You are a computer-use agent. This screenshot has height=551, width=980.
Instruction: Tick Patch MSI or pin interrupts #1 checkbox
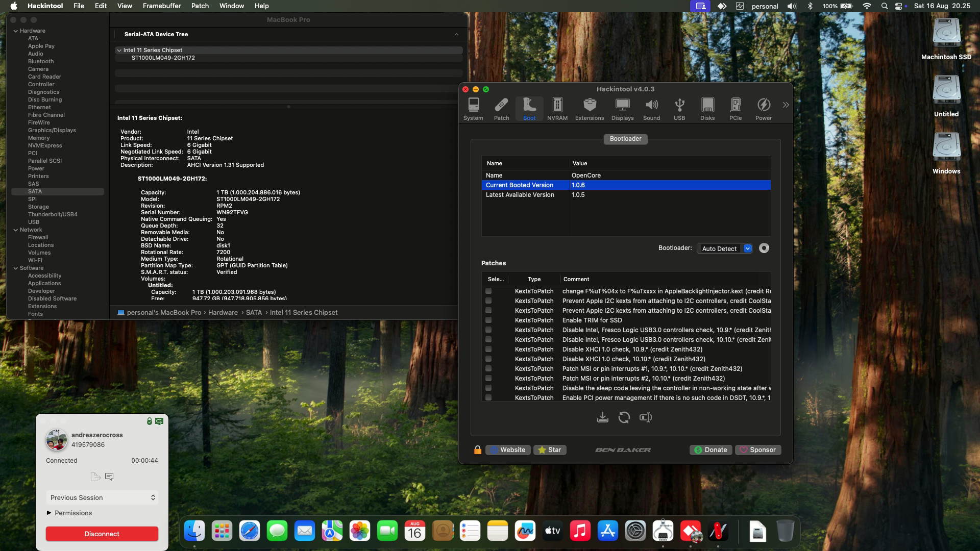tap(488, 368)
